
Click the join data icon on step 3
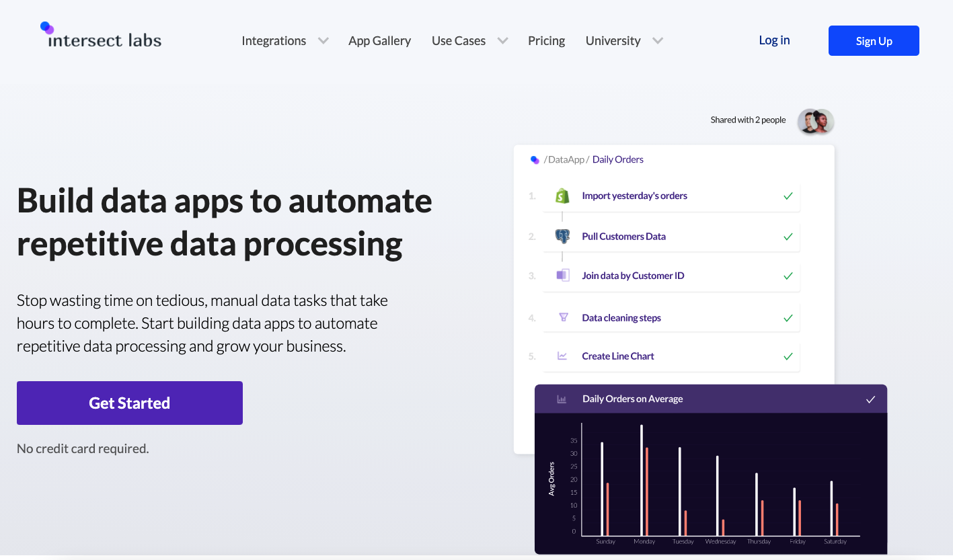pos(562,276)
